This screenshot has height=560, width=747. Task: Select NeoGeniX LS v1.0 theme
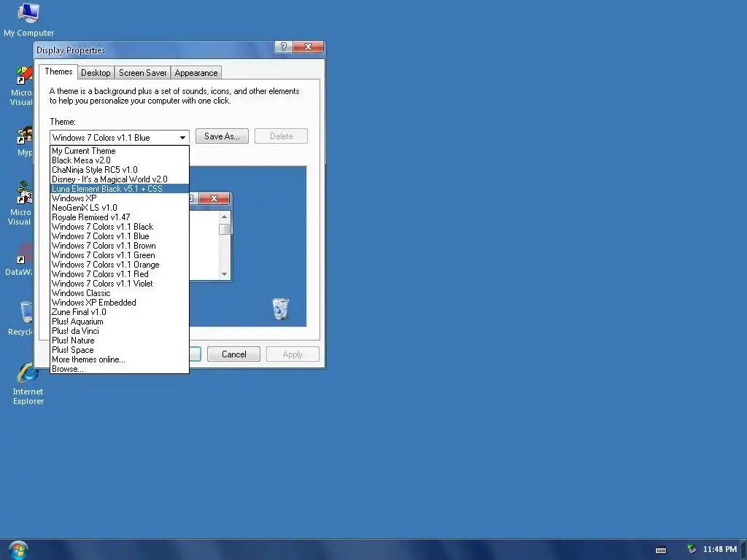[x=120, y=208]
